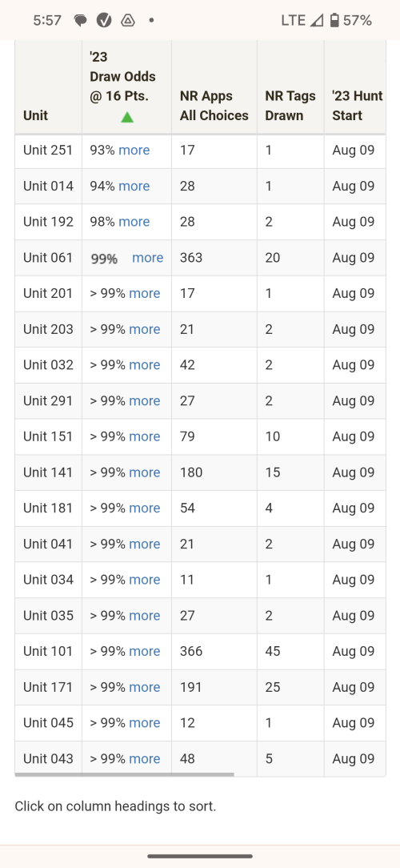
Task: Tap the Unit 171 row label
Action: pos(48,687)
